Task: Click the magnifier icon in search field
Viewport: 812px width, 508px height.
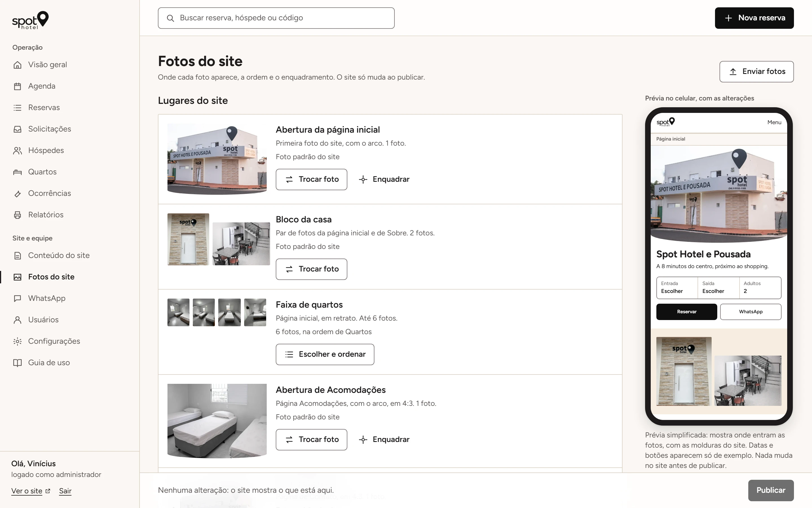Action: [171, 18]
